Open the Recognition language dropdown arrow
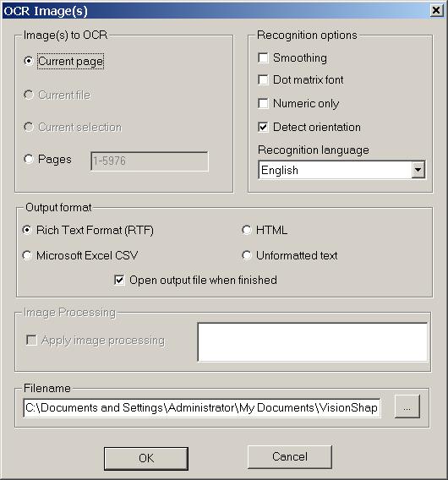Screen dimensions: 448x480 pos(418,170)
